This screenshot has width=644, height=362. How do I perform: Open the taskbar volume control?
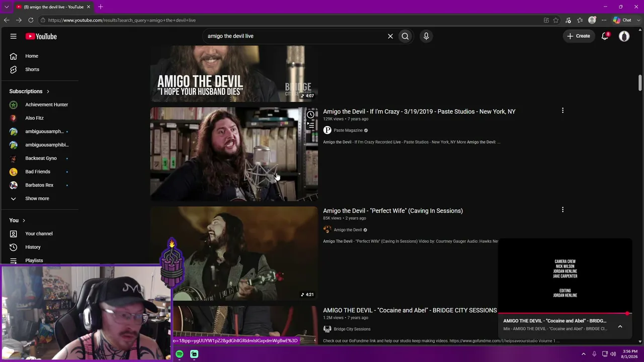[x=613, y=354]
